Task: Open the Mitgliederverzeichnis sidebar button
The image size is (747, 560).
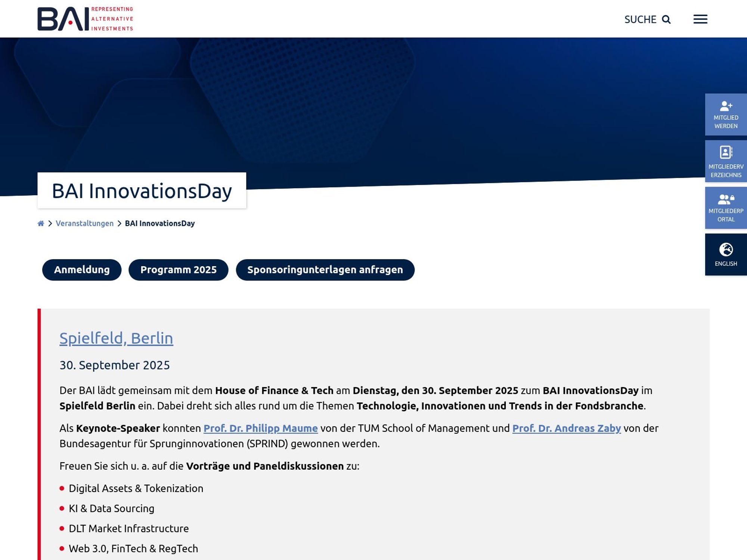Action: [726, 161]
